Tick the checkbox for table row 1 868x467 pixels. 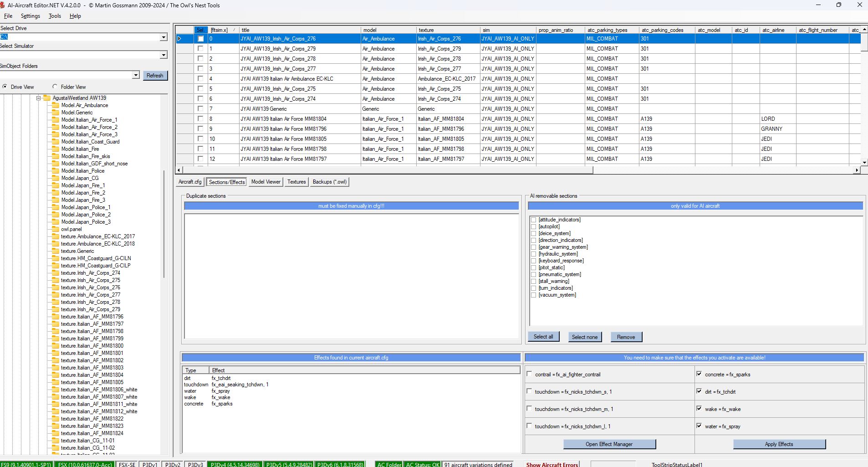click(x=200, y=48)
